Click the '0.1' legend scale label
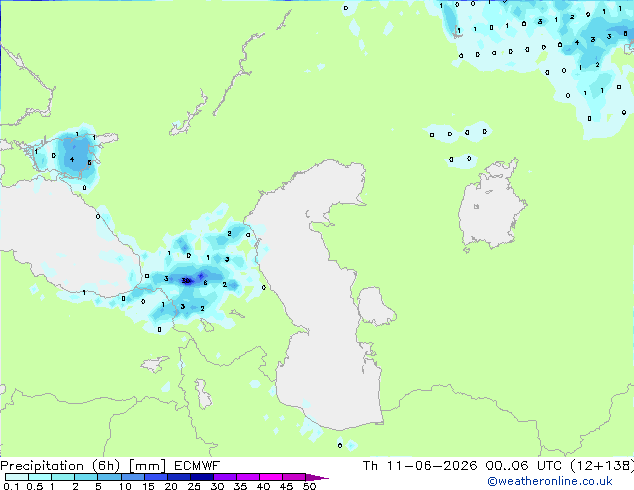This screenshot has width=634, height=490. (11, 486)
